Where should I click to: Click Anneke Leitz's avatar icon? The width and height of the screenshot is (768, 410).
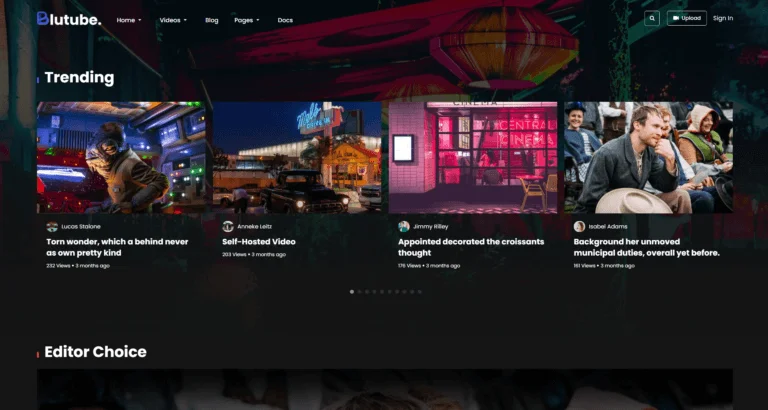pyautogui.click(x=228, y=227)
